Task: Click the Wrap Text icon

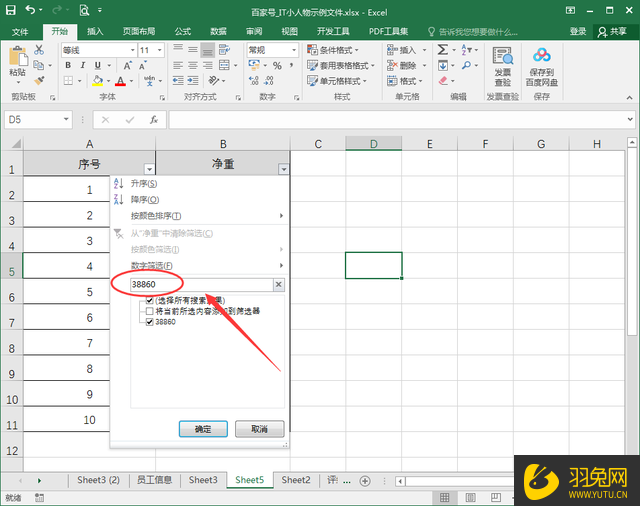Action: point(224,50)
